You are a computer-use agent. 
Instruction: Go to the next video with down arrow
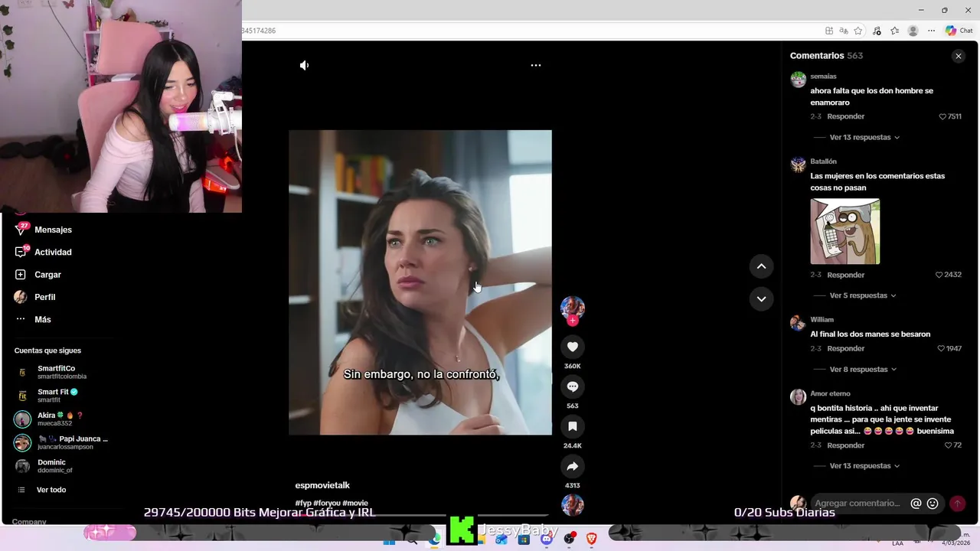761,299
